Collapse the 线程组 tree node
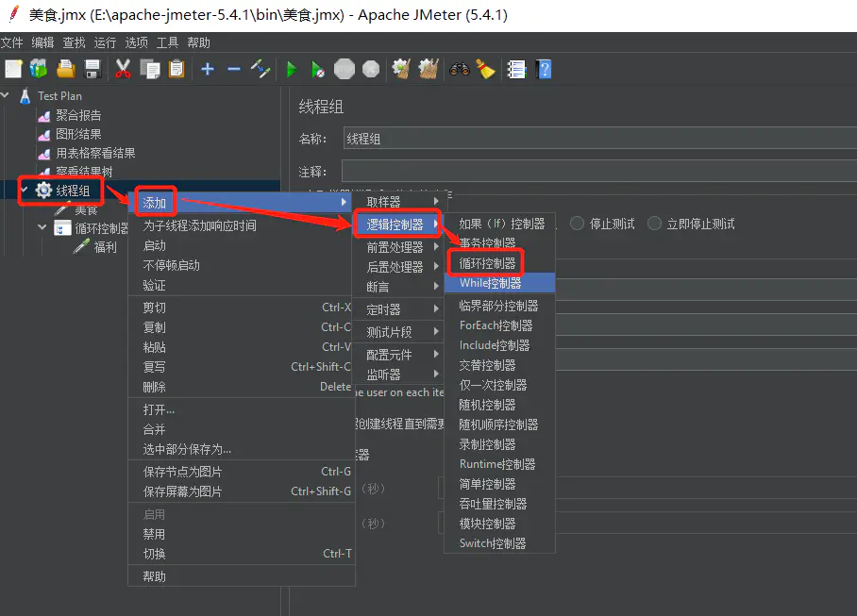This screenshot has width=857, height=616. click(x=24, y=190)
